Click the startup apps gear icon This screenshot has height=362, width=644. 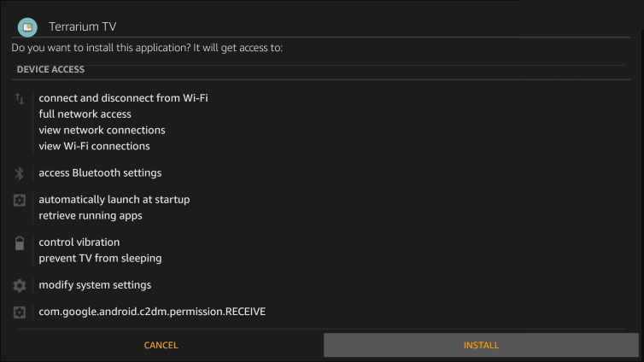click(20, 200)
